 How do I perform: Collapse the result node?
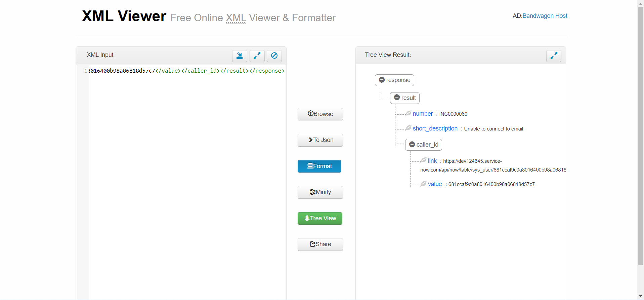397,98
